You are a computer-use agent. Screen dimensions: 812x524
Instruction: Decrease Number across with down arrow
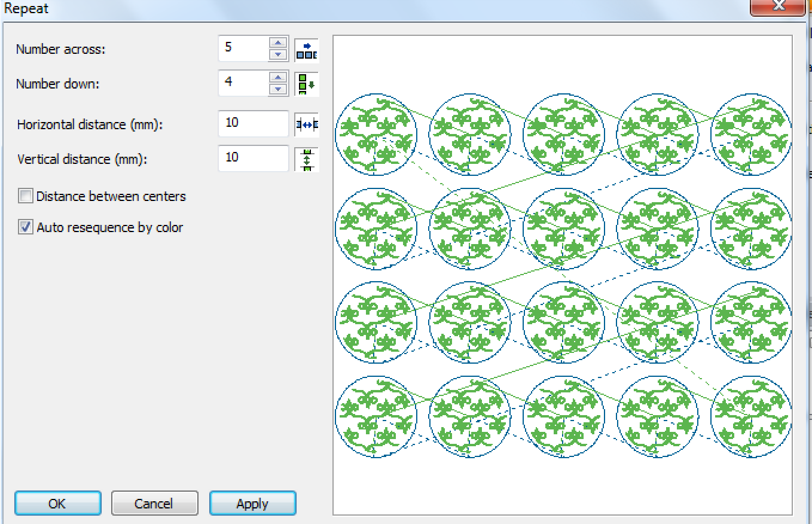(x=277, y=55)
